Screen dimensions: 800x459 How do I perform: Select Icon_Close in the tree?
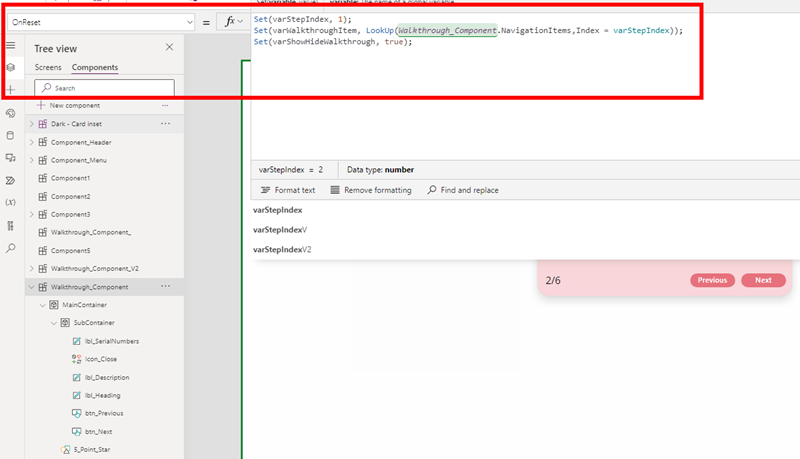(101, 359)
